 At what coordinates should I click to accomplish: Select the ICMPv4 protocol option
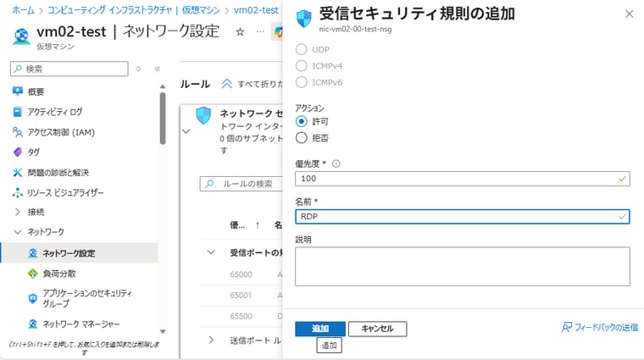pos(302,66)
